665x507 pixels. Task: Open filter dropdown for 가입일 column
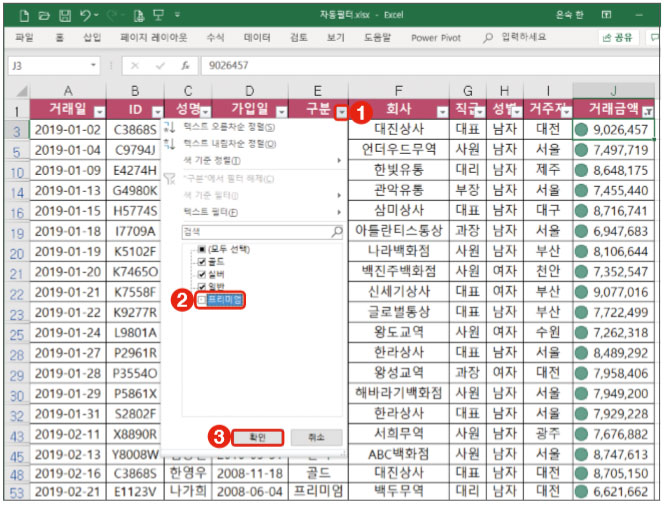[282, 112]
